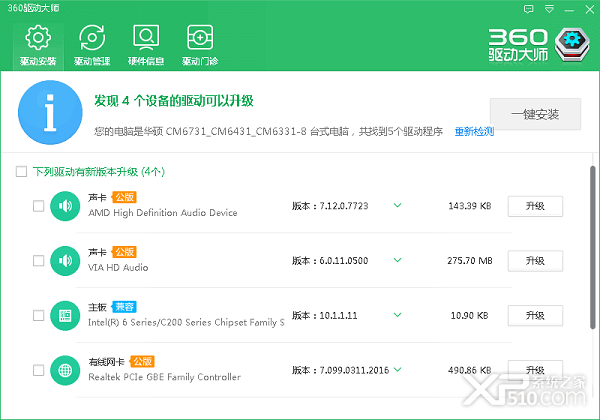This screenshot has height=420, width=600.
Task: Click the AMD High Definition Audio speaker icon
Action: [x=65, y=206]
